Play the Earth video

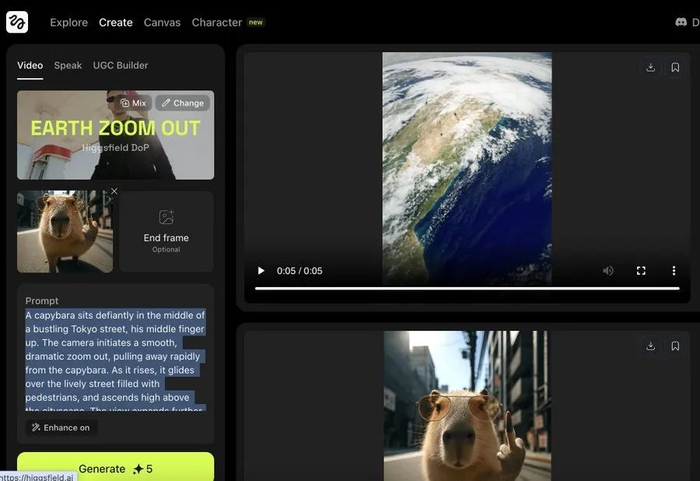(x=261, y=271)
